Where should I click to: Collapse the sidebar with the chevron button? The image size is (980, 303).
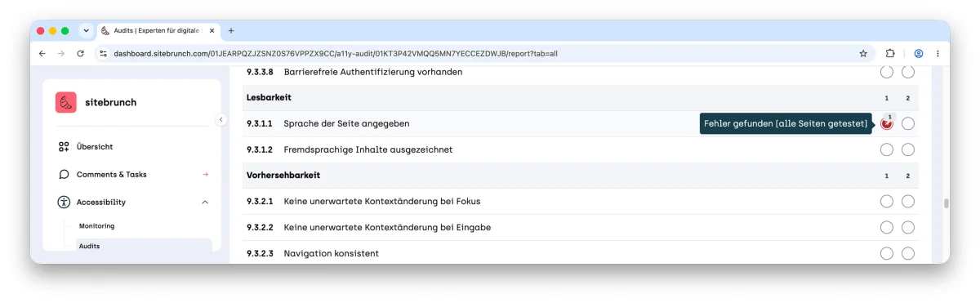pos(220,119)
